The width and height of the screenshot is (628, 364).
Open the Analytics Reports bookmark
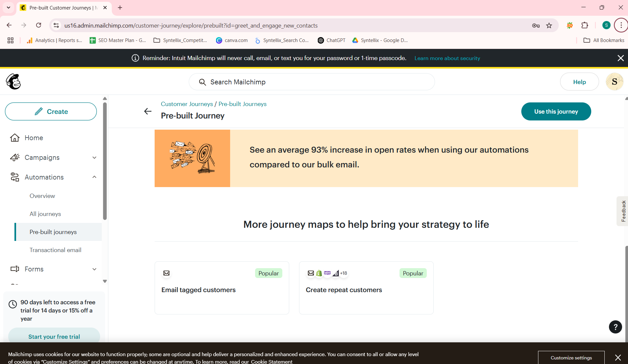point(54,40)
